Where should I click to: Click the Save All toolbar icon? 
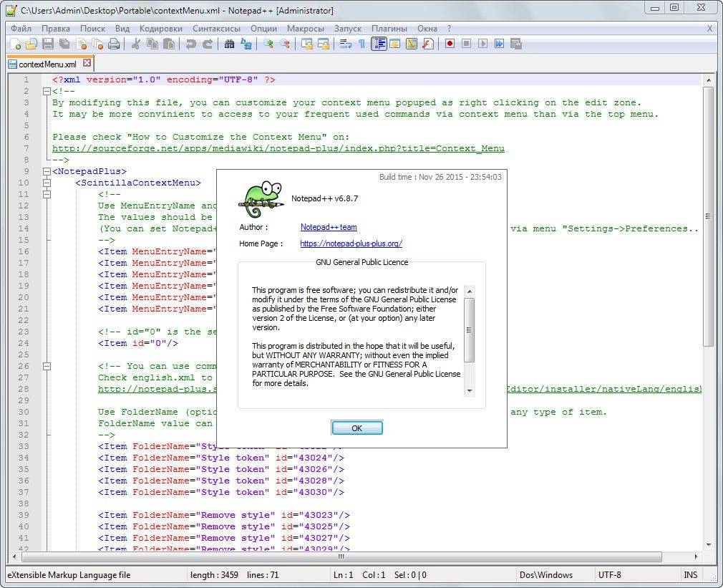coord(64,44)
